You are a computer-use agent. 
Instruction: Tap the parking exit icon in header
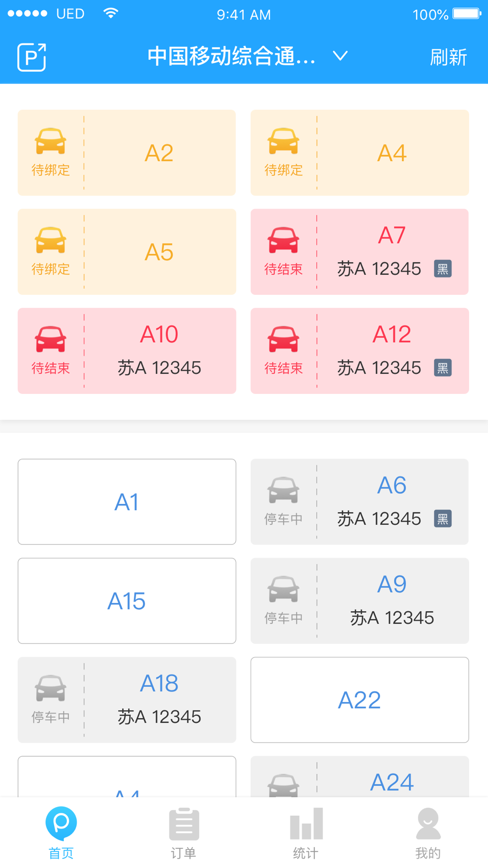click(x=32, y=57)
